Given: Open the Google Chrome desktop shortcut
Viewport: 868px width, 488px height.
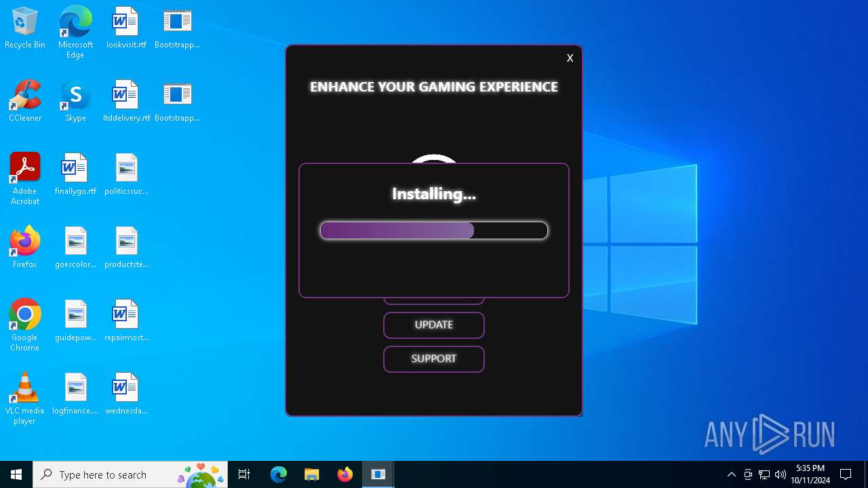Looking at the screenshot, I should tap(25, 325).
